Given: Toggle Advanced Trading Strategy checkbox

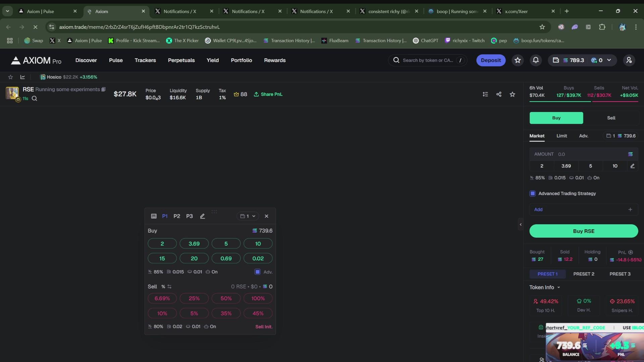Looking at the screenshot, I should [532, 193].
